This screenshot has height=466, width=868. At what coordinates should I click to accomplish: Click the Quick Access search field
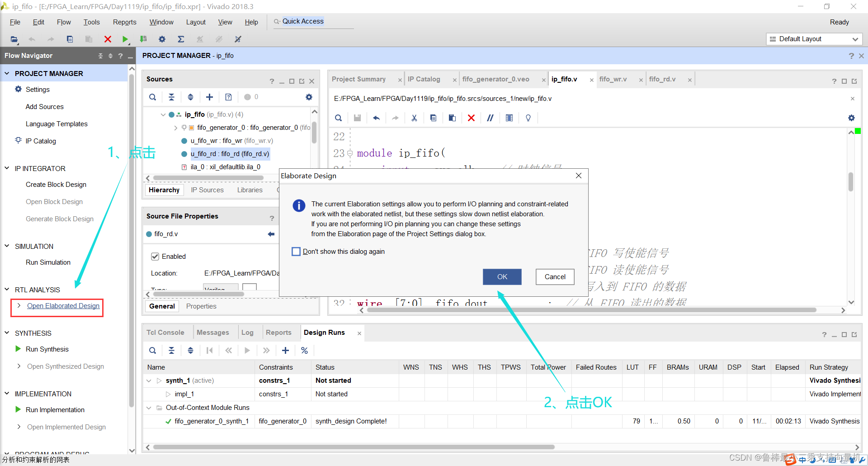tap(313, 22)
